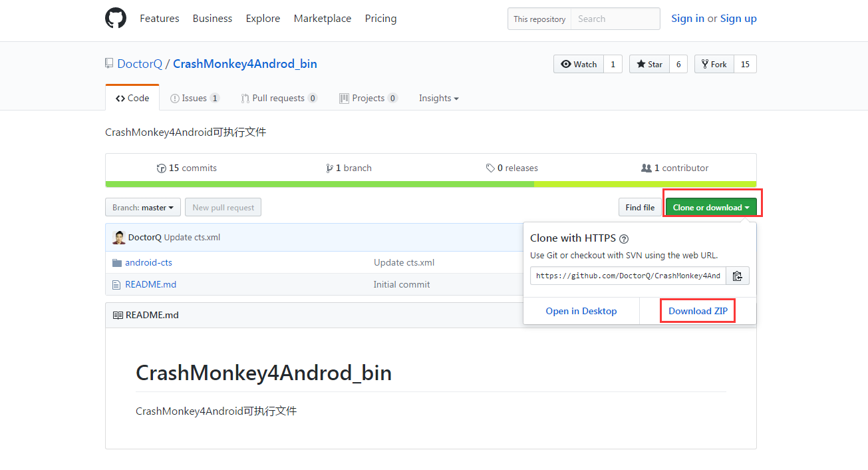Open the Features menu item
The height and width of the screenshot is (470, 868).
click(x=160, y=19)
